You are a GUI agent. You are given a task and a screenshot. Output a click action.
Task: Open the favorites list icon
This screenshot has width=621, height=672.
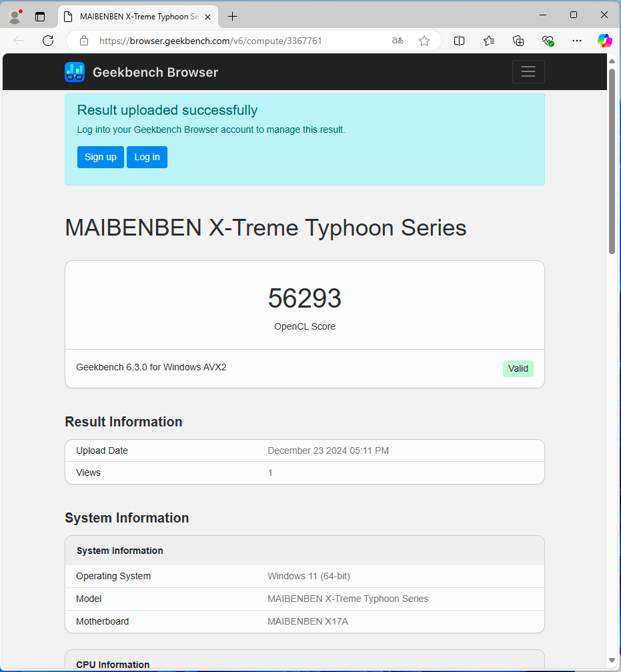pyautogui.click(x=489, y=41)
